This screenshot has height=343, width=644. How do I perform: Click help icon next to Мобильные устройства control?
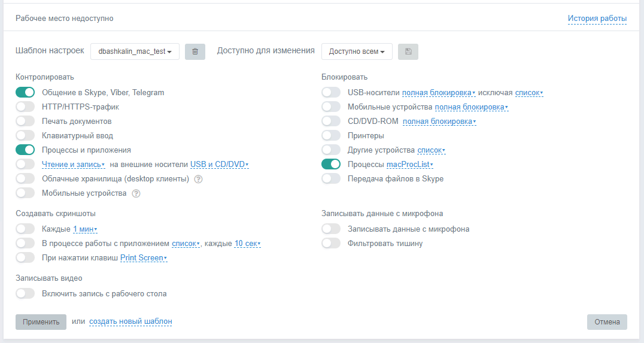point(136,193)
